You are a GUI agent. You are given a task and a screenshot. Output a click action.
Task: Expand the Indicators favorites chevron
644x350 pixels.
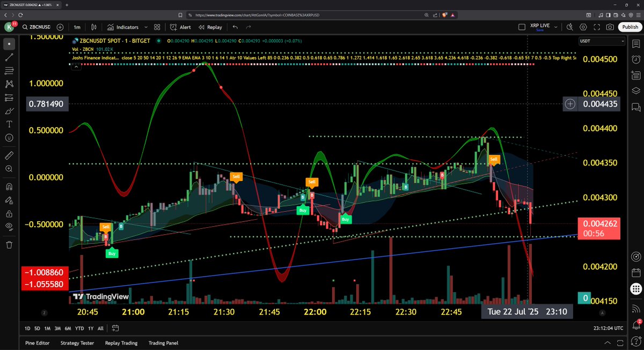[x=147, y=27]
